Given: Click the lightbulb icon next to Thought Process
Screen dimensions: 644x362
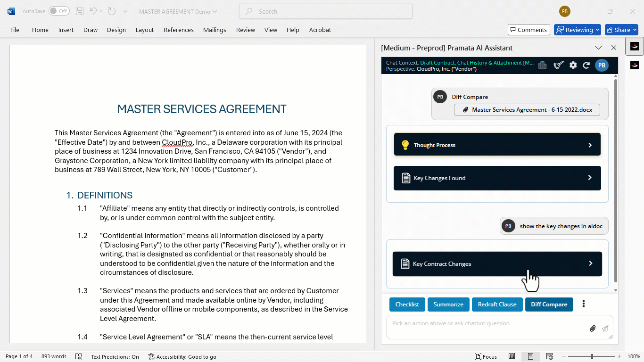Looking at the screenshot, I should (405, 145).
